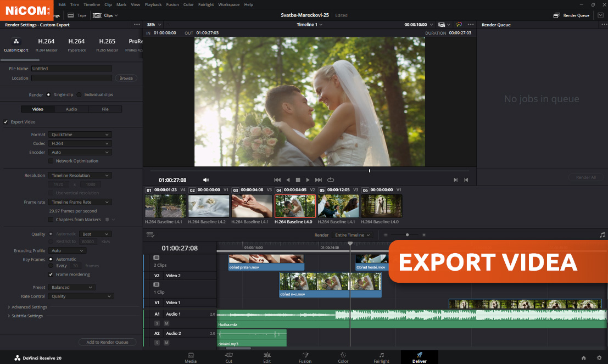608x364 pixels.
Task: Jump to first frame of the timeline
Action: [277, 180]
